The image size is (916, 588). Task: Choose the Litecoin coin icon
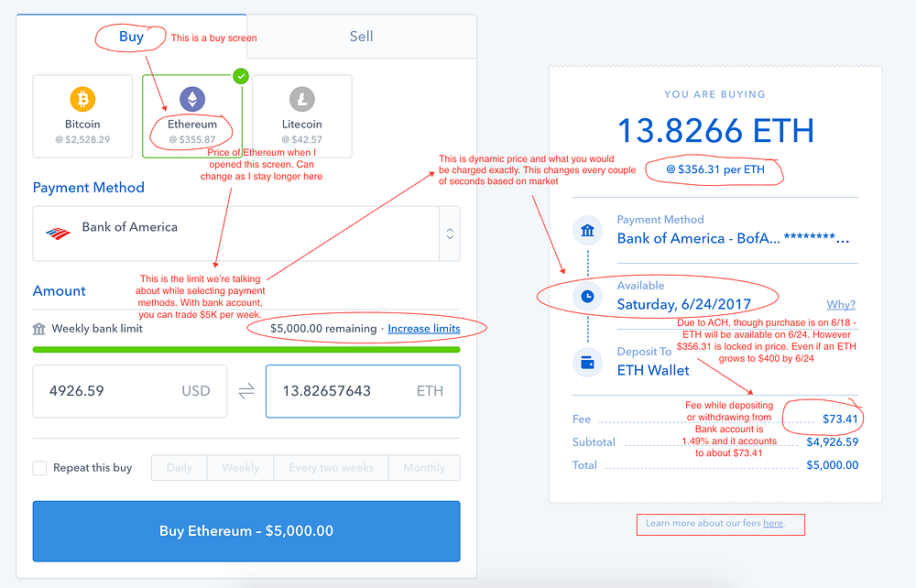pyautogui.click(x=302, y=99)
